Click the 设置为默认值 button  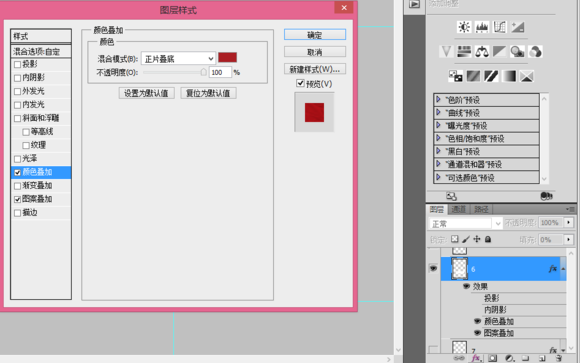(x=146, y=93)
